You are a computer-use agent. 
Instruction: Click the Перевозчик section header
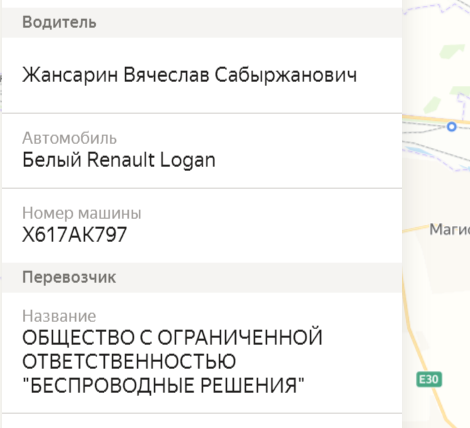pyautogui.click(x=202, y=277)
